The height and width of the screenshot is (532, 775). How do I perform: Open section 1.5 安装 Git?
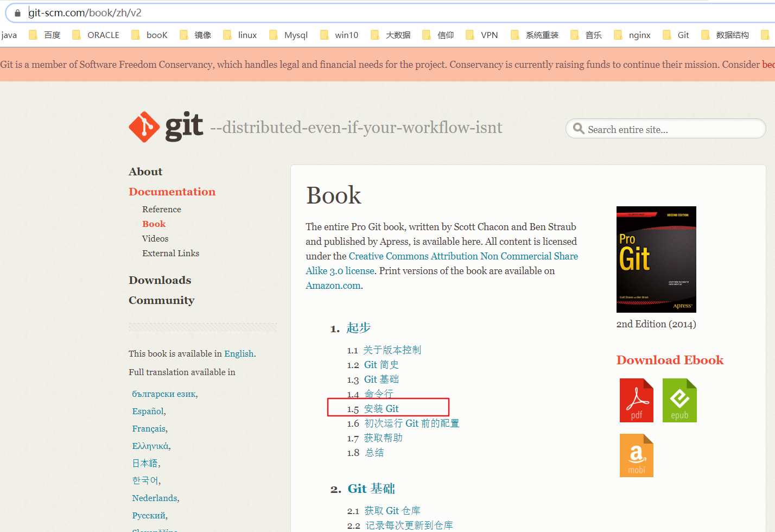(382, 409)
